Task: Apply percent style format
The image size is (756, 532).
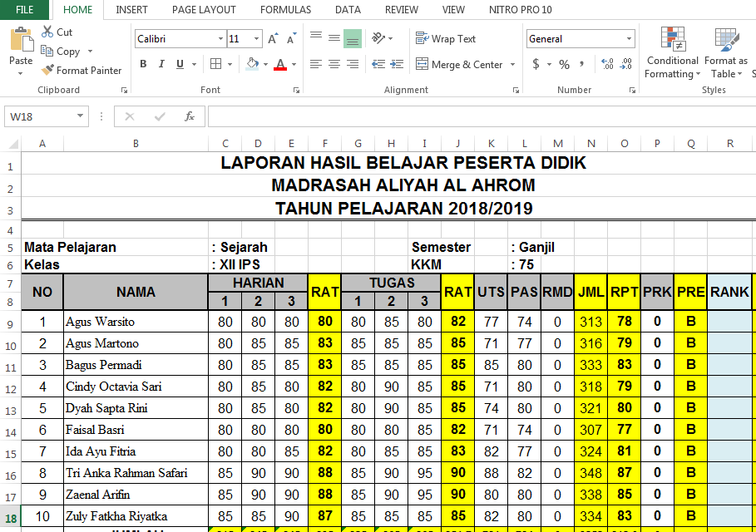Action: tap(564, 64)
